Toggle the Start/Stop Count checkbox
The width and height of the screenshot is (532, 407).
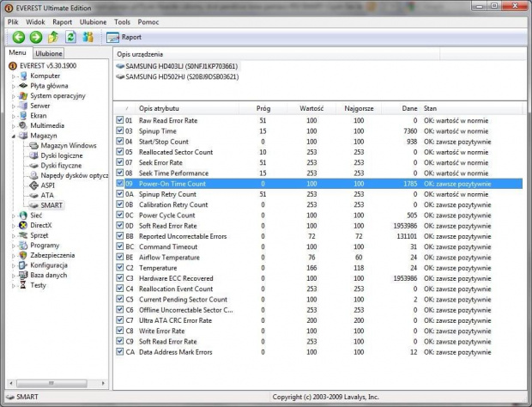pyautogui.click(x=120, y=141)
